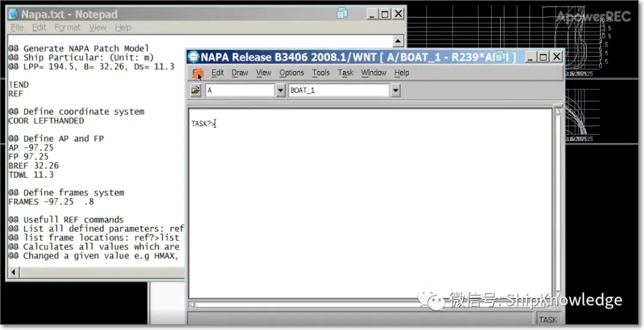The height and width of the screenshot is (330, 644).
Task: Click the line FP 97.25 in Notepad
Action: [29, 156]
